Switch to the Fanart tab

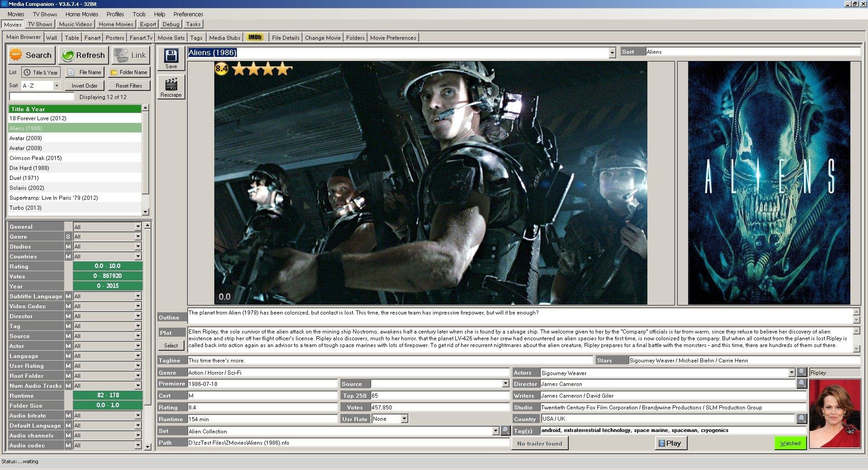[x=92, y=38]
